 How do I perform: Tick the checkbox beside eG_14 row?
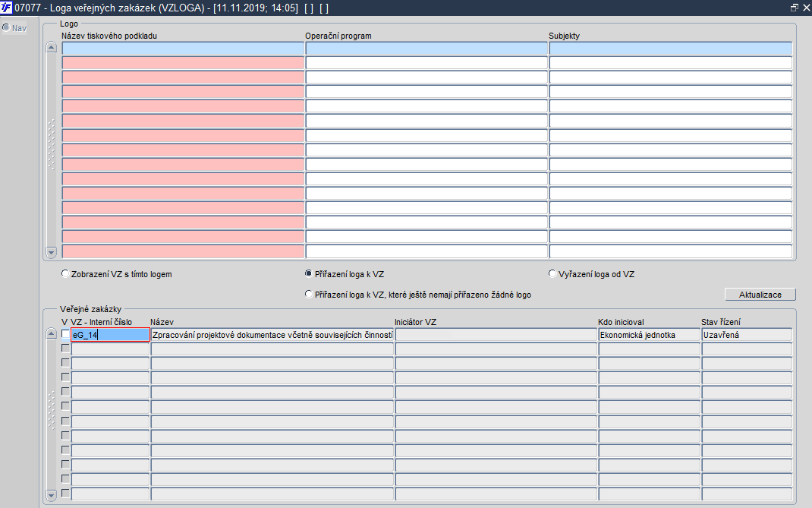(65, 334)
